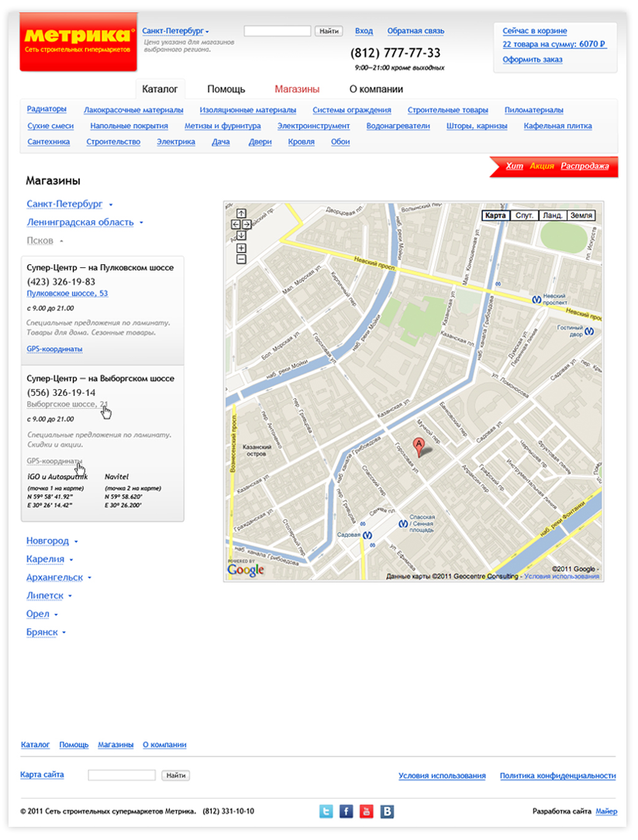Click the map zoom out minus button
Screen dimensions: 638x840
point(241,259)
